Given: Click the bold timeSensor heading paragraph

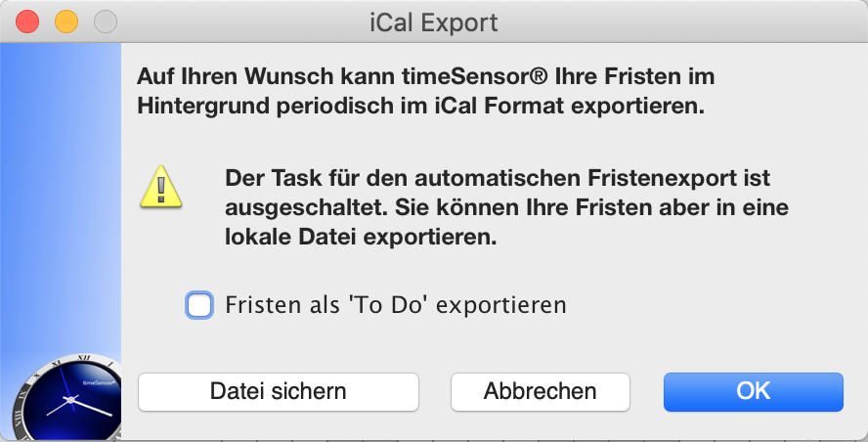Looking at the screenshot, I should 426,91.
